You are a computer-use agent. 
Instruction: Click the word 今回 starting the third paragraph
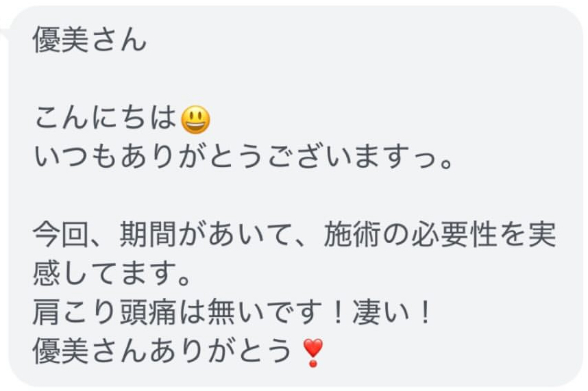tap(62, 235)
